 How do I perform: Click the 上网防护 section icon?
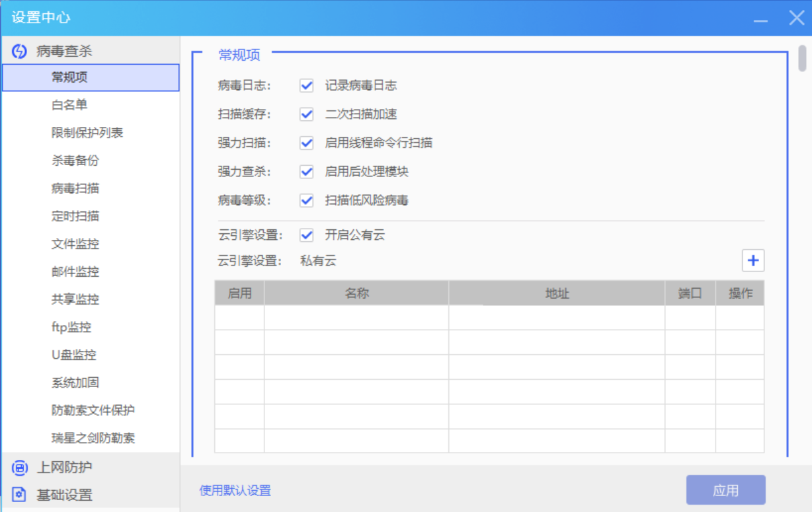click(x=19, y=468)
